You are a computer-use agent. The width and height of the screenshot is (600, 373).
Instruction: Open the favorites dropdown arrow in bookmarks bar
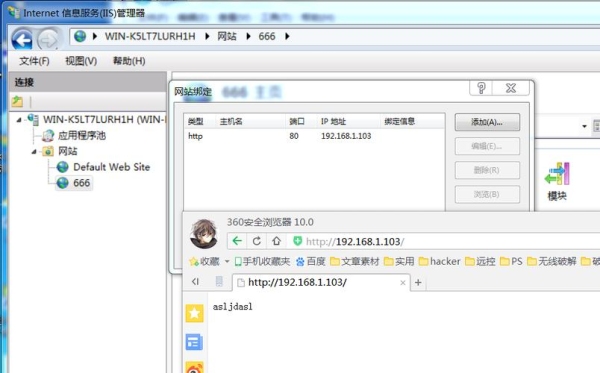click(x=227, y=262)
